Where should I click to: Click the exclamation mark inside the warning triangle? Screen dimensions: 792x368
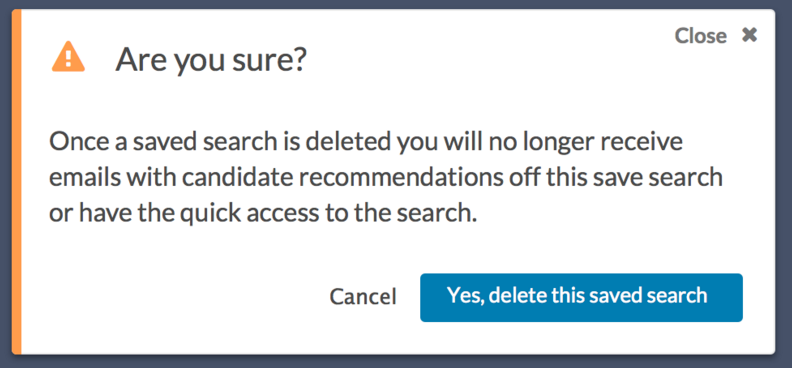pos(68,59)
